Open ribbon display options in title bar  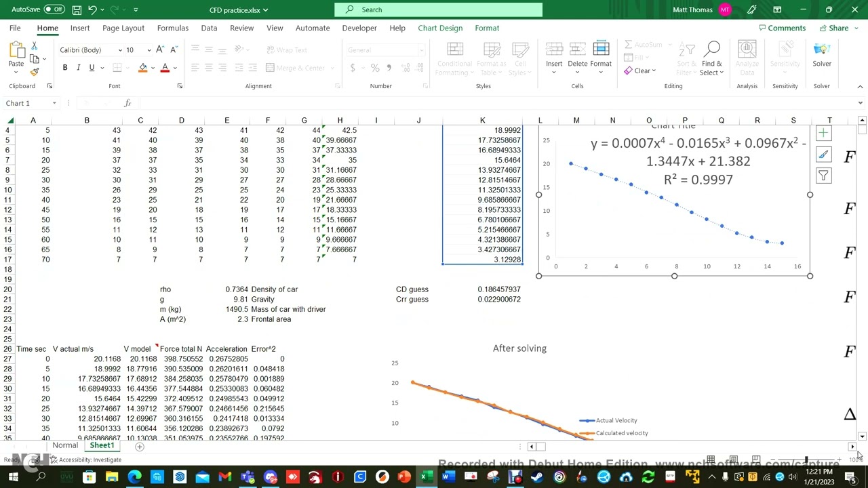point(777,9)
